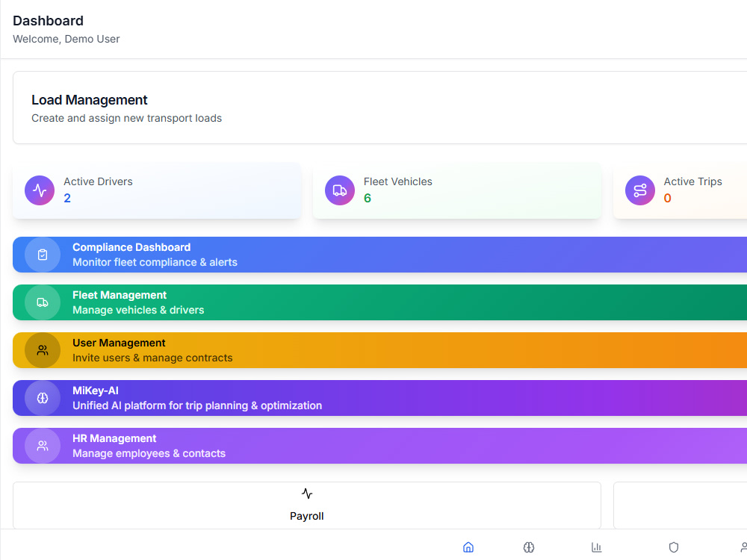Click the HR Management people icon
747x560 pixels.
tap(43, 446)
